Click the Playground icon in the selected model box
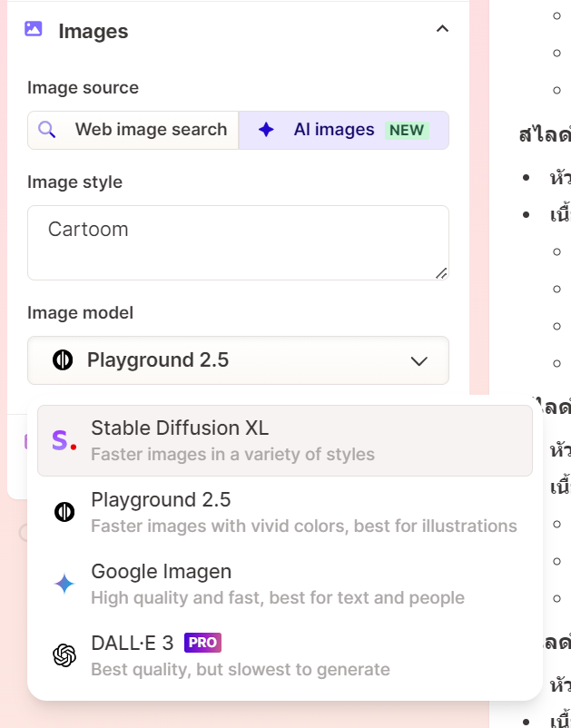Image resolution: width=571 pixels, height=728 pixels. tap(63, 359)
